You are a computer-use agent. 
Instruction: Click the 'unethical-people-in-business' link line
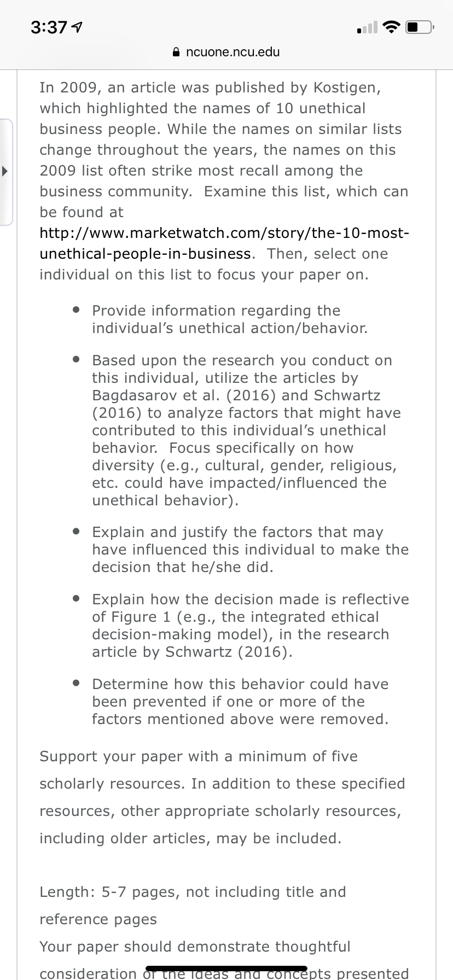coord(146,254)
